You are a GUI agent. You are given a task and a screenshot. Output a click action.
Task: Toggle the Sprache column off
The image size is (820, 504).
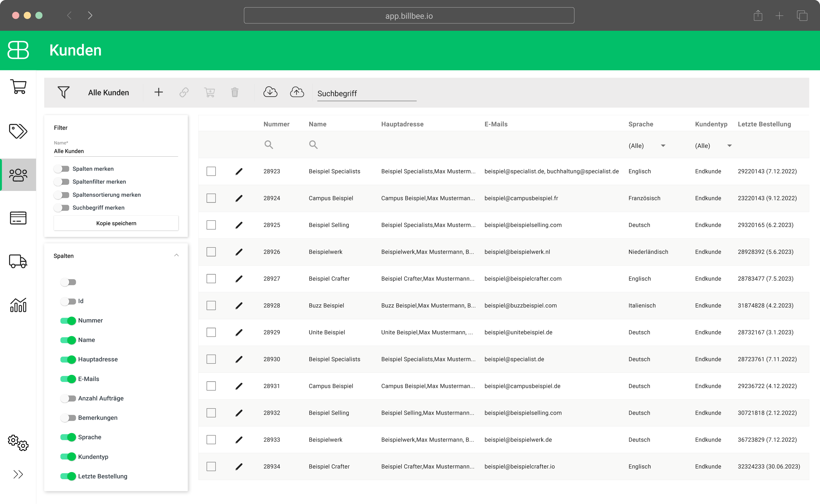(x=68, y=437)
